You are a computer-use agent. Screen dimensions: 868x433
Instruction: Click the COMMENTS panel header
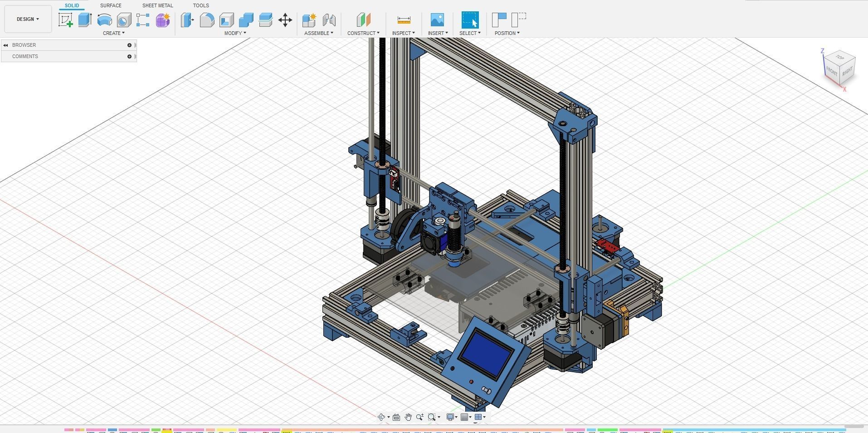pyautogui.click(x=68, y=56)
